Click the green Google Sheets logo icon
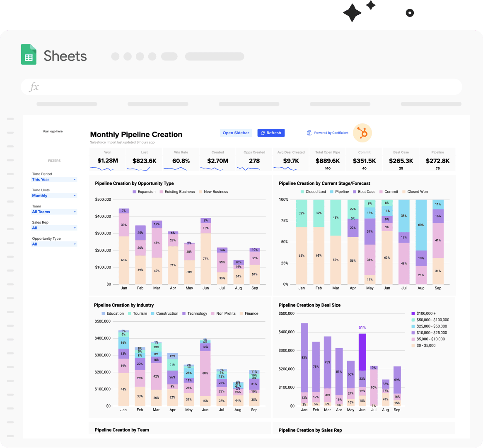483x448 pixels. click(x=29, y=55)
